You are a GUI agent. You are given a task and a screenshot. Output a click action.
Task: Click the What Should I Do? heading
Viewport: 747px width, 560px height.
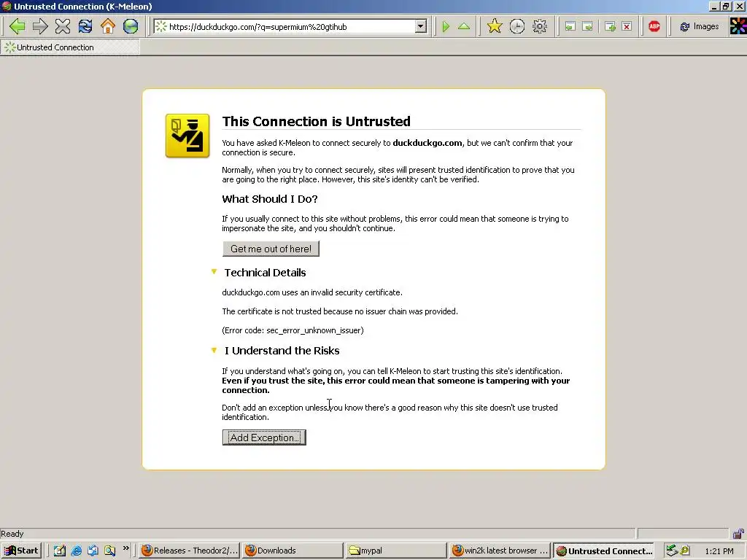(270, 199)
